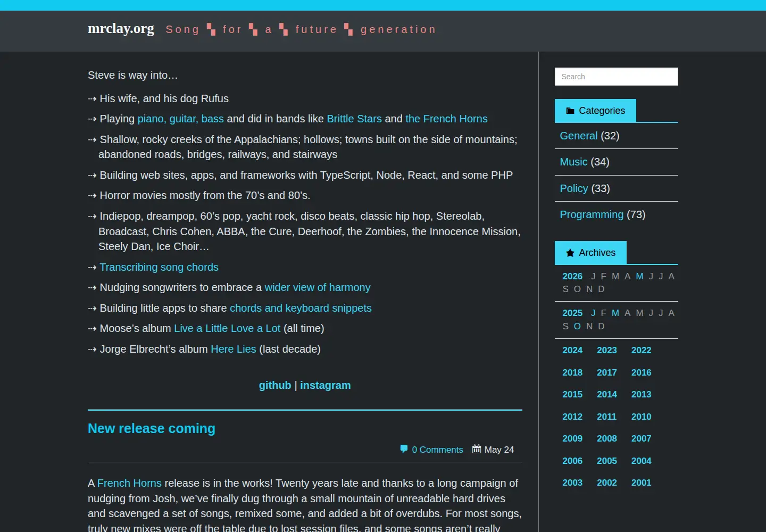
Task: View posts from 2017
Action: (607, 372)
